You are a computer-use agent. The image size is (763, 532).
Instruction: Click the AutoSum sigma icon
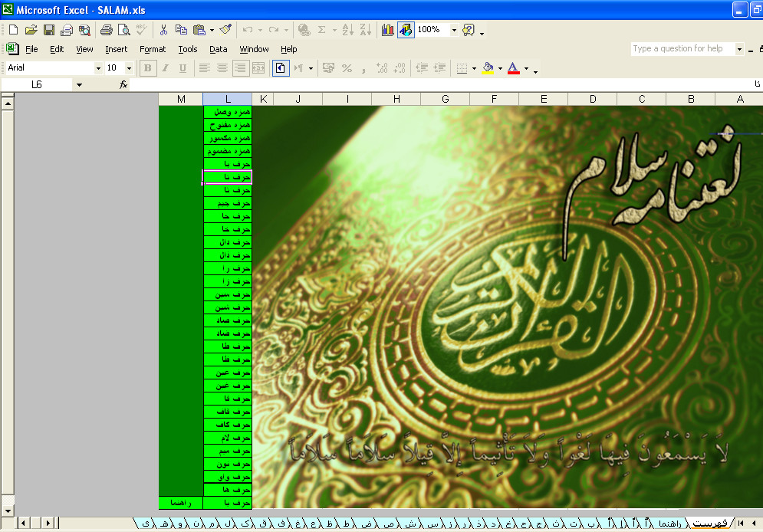tap(321, 30)
